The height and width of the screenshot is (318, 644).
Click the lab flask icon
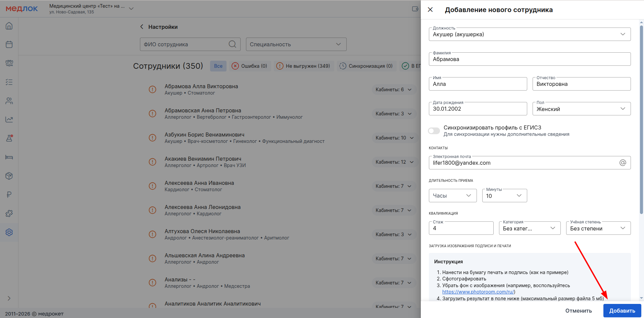tap(9, 138)
